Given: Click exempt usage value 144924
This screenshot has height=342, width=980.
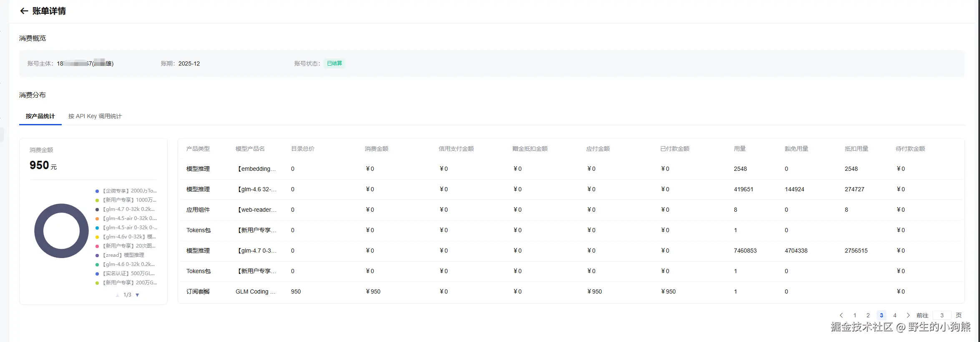Looking at the screenshot, I should tap(794, 189).
